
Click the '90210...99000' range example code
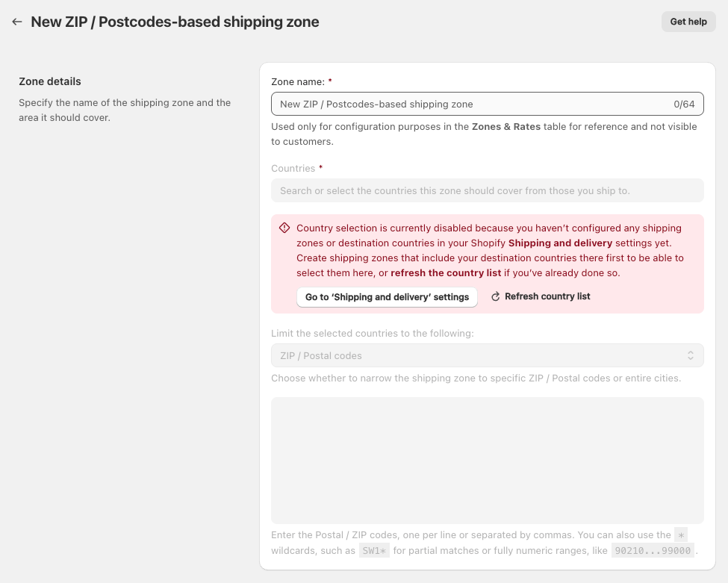tap(653, 552)
